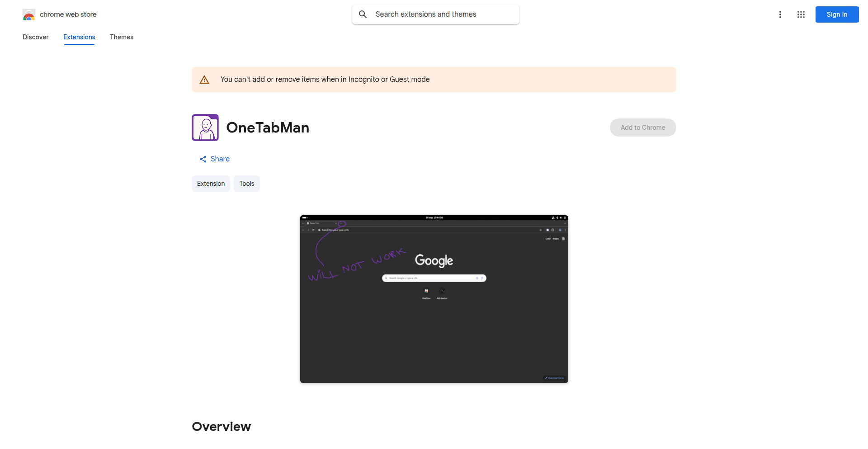Open the OneTabMan screenshot preview
The width and height of the screenshot is (868, 449).
click(x=434, y=299)
